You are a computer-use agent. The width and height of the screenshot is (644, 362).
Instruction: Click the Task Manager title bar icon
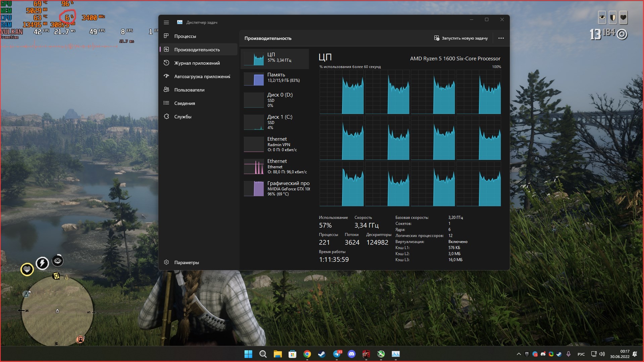coord(180,22)
